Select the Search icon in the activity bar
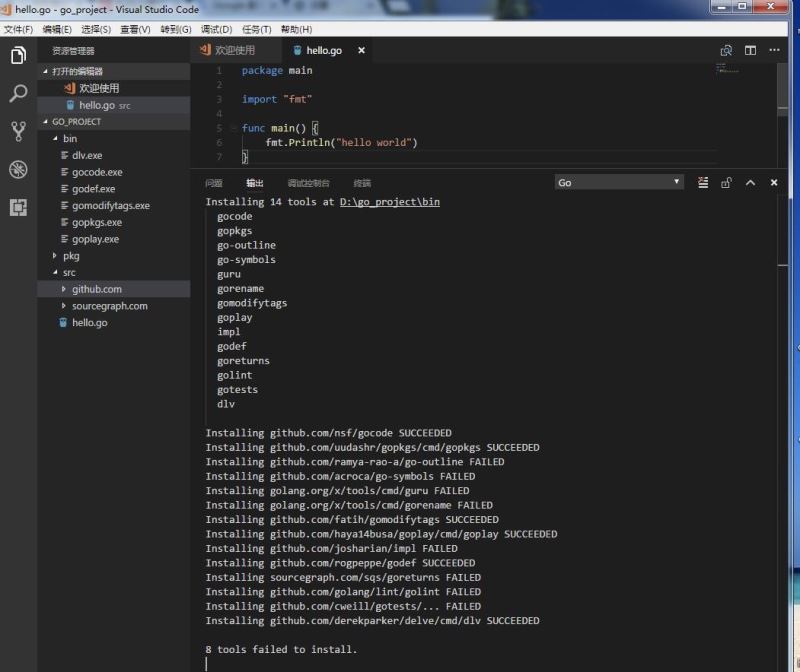This screenshot has height=672, width=800. [17, 93]
